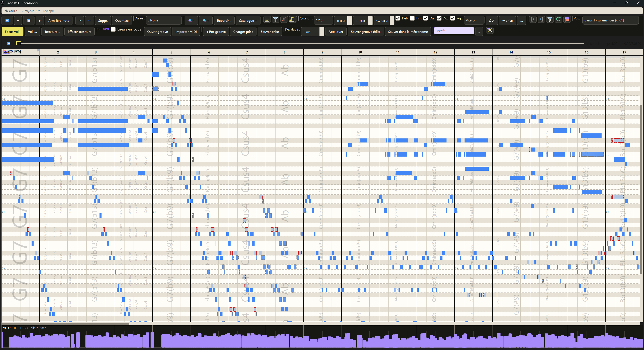Enable the Fins checkbox
This screenshot has height=350, width=644.
pyautogui.click(x=412, y=18)
